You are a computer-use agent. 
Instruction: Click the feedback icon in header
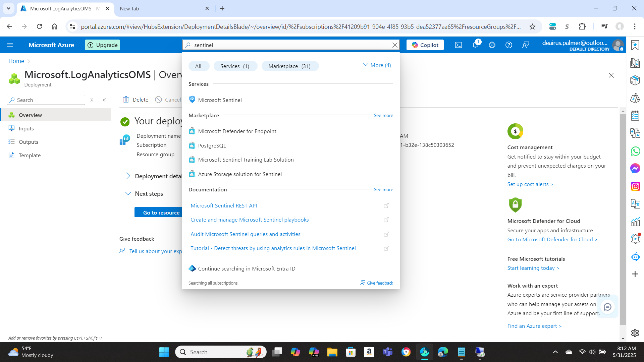(x=526, y=45)
